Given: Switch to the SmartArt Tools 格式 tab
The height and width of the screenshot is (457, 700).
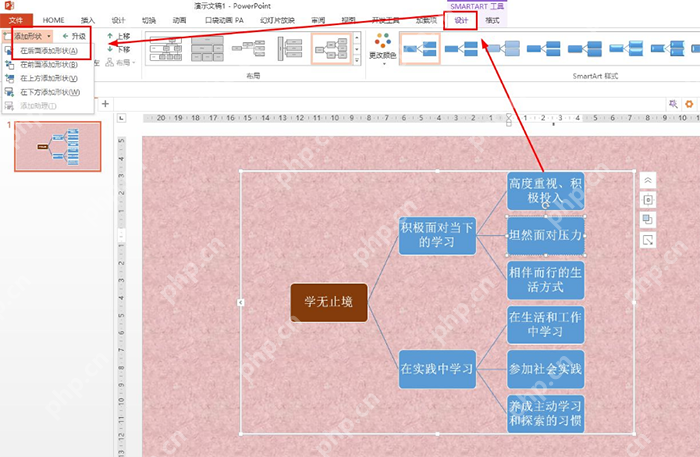Looking at the screenshot, I should click(492, 21).
